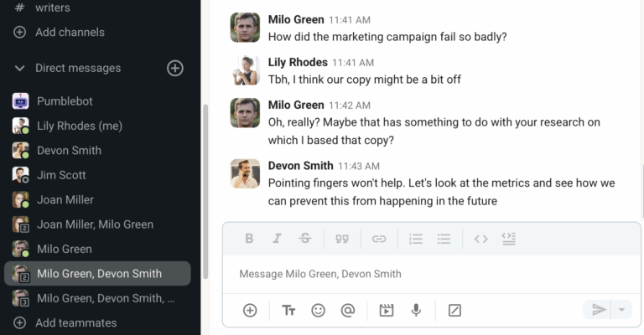This screenshot has width=644, height=335.
Task: Insert a link in message
Action: [379, 239]
